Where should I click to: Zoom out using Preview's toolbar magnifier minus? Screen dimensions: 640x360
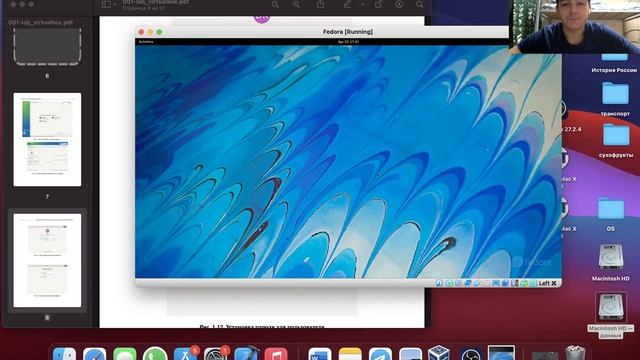tap(276, 4)
